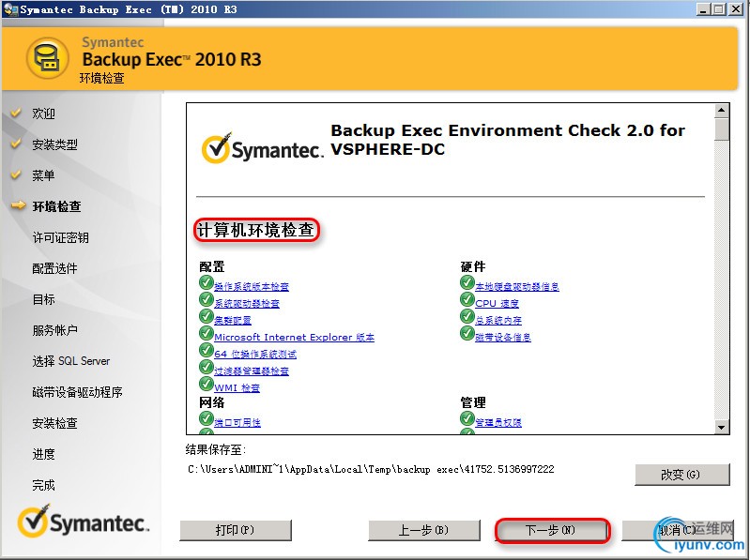The width and height of the screenshot is (750, 560).
Task: Open the 集群配置 link
Action: (233, 320)
